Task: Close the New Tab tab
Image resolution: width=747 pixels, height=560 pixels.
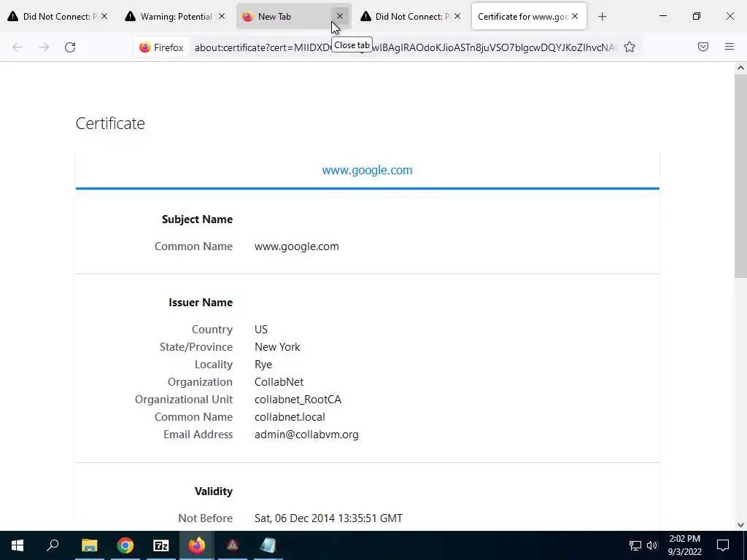Action: (340, 16)
